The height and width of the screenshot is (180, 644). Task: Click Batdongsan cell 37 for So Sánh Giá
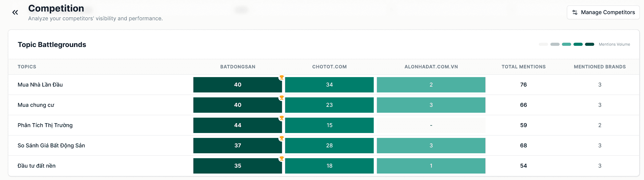pyautogui.click(x=238, y=146)
